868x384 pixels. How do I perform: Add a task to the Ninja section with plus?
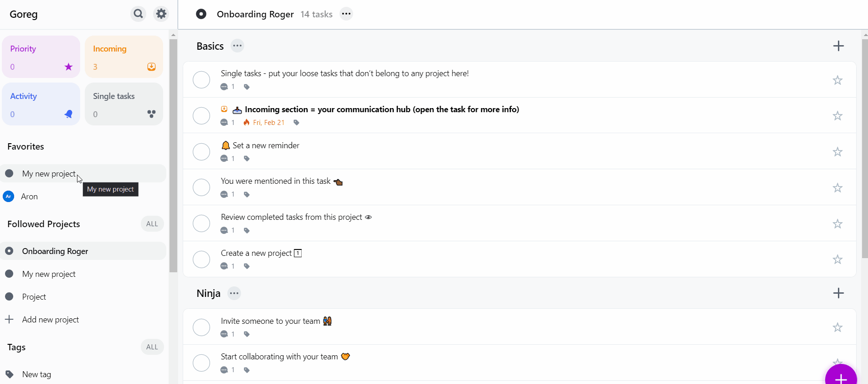(x=838, y=293)
